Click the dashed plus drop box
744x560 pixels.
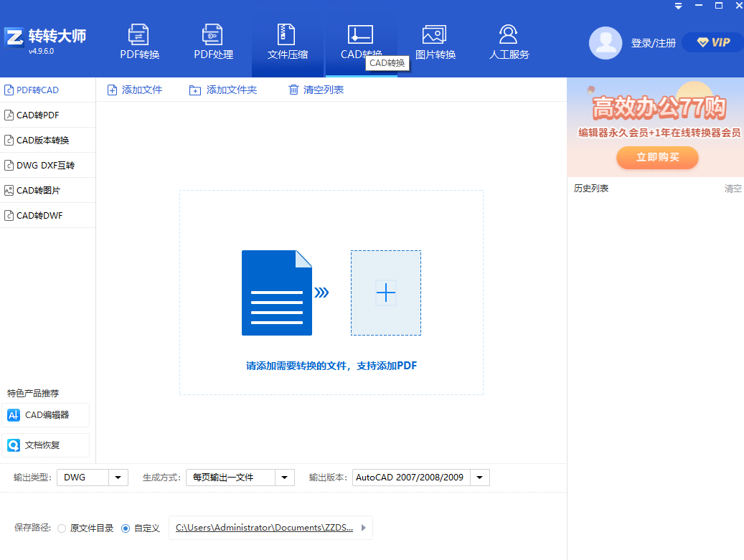(x=386, y=293)
